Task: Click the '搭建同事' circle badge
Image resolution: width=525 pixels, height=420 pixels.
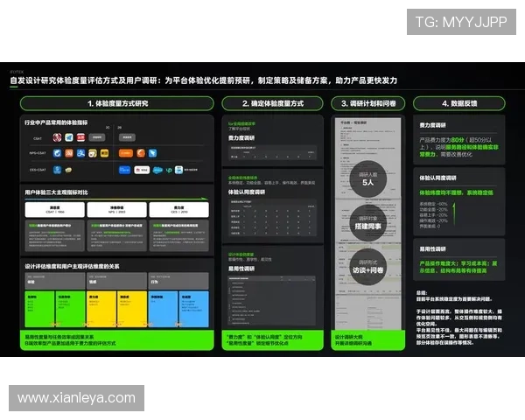Action: (368, 223)
